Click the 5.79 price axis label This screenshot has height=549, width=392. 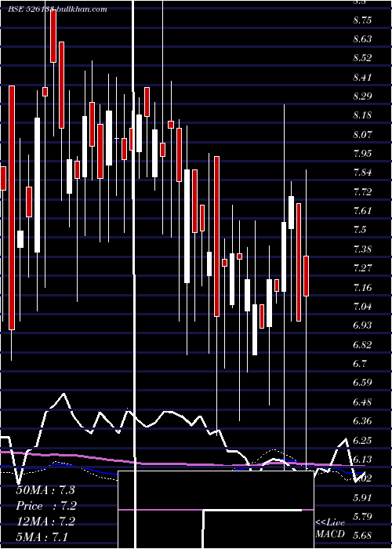[x=362, y=516]
